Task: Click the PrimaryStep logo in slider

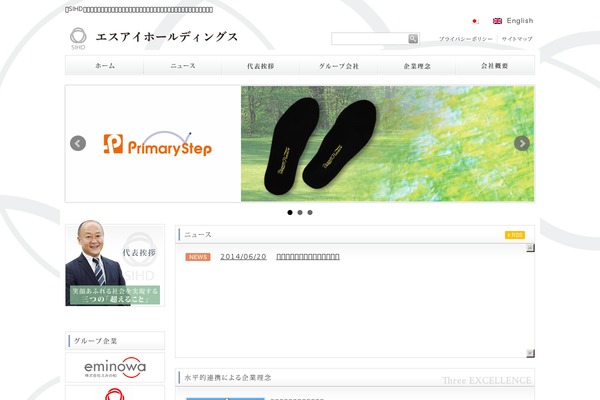Action: (x=158, y=144)
